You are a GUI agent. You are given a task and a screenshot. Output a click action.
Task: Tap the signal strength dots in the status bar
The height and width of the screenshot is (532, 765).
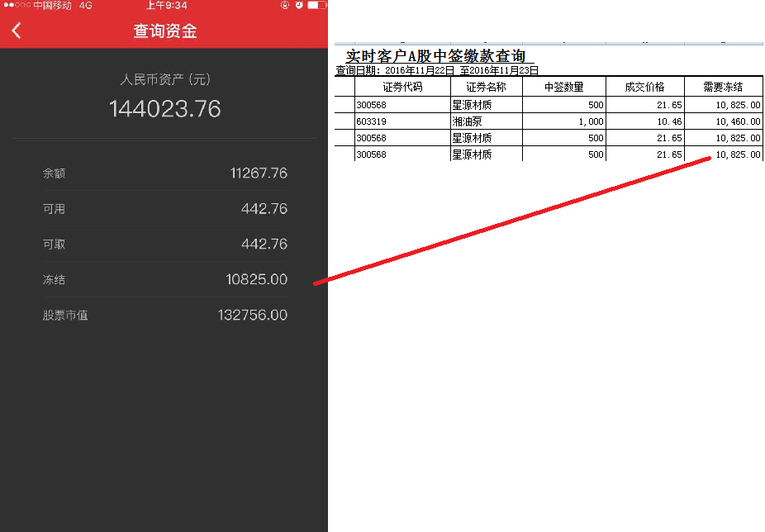click(17, 5)
